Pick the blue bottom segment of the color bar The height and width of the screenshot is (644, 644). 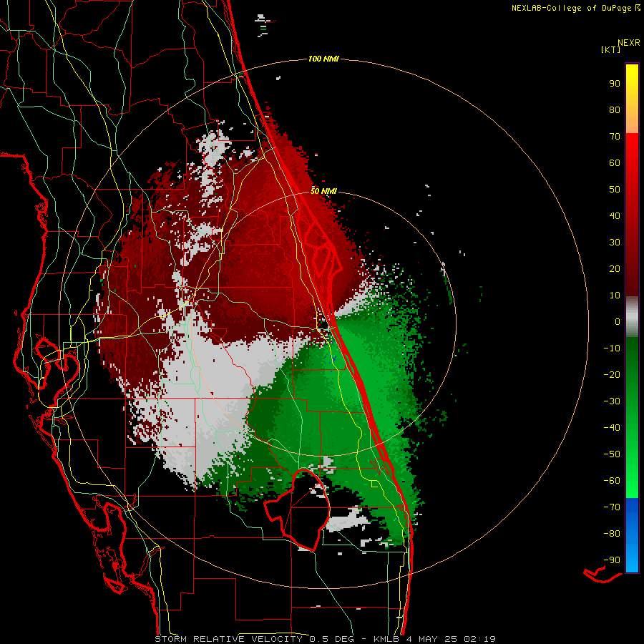point(632,535)
